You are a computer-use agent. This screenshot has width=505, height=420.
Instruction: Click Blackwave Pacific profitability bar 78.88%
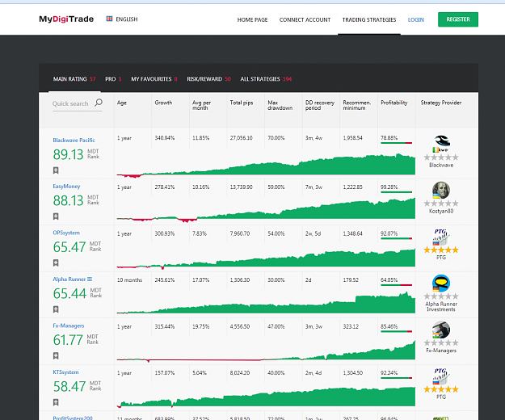396,143
